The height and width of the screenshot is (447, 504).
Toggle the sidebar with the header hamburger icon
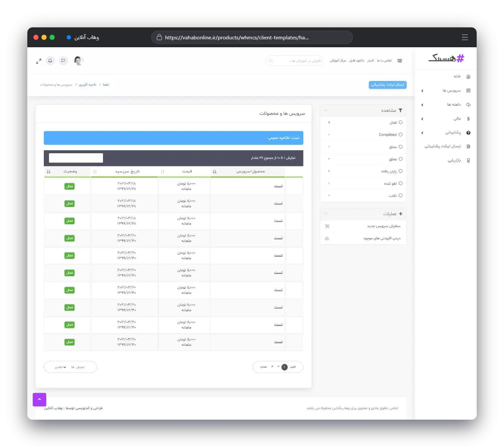pos(400,61)
